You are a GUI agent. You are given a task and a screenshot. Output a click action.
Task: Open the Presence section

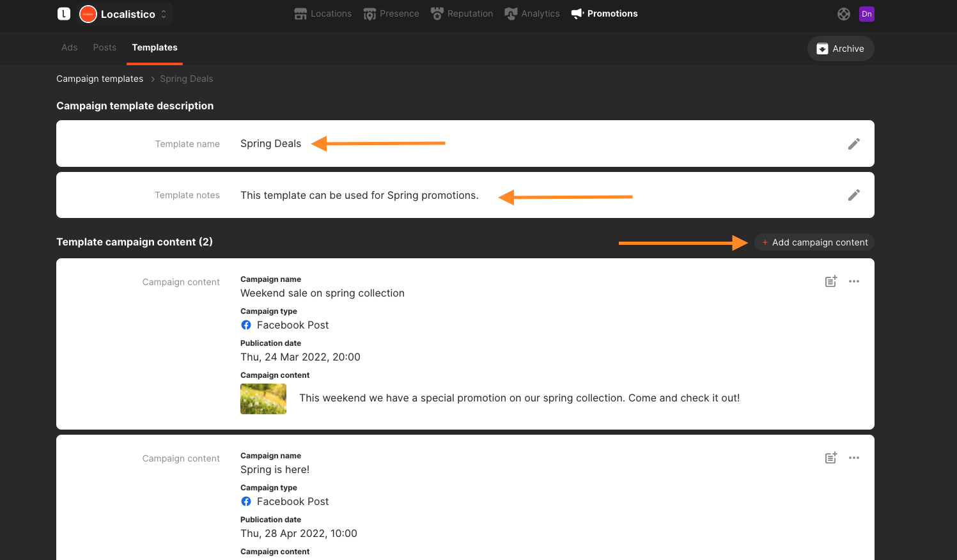(391, 13)
